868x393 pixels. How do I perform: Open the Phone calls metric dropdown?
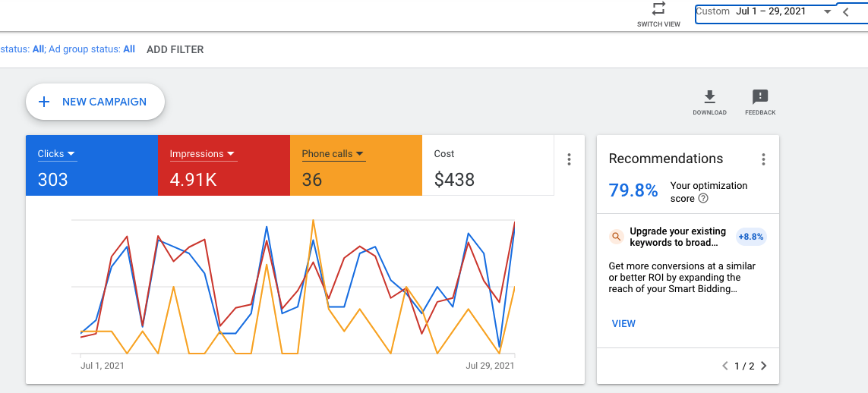coord(333,154)
